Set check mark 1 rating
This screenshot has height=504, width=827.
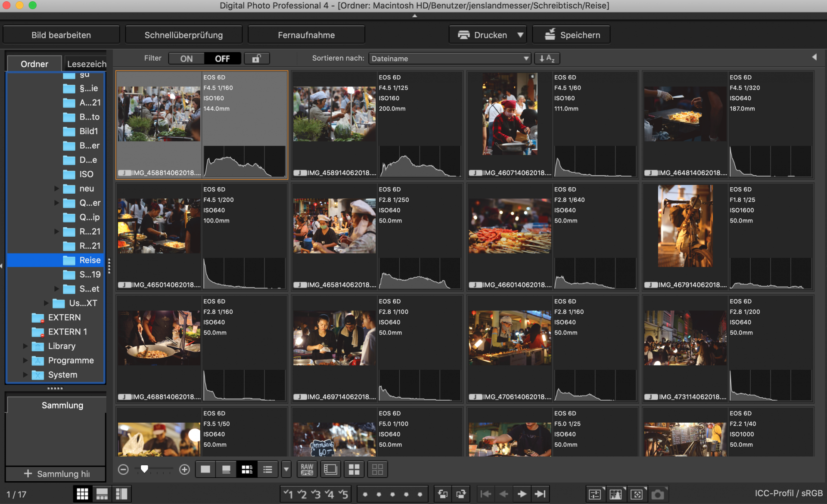pyautogui.click(x=289, y=494)
